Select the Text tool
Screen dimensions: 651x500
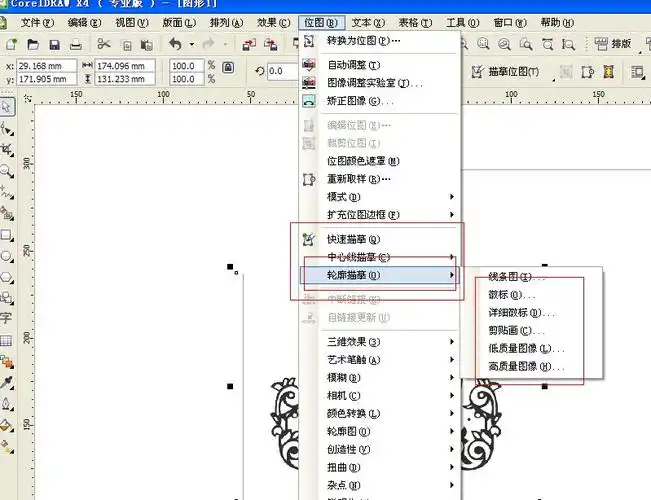[6, 319]
